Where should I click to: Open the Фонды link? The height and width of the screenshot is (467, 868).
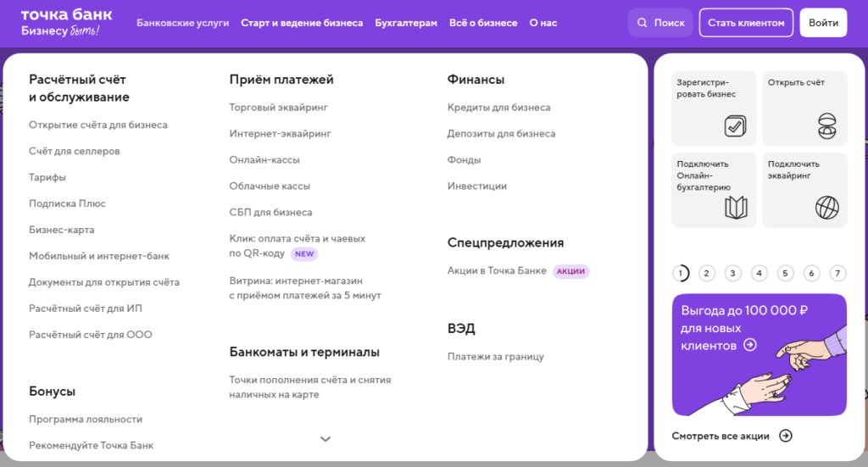(464, 160)
